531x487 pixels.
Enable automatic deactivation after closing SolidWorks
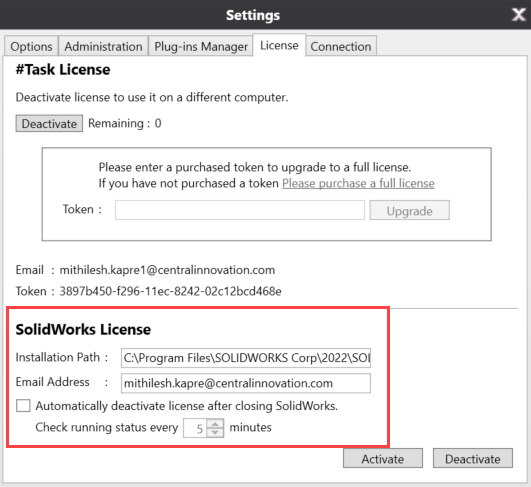click(x=23, y=405)
